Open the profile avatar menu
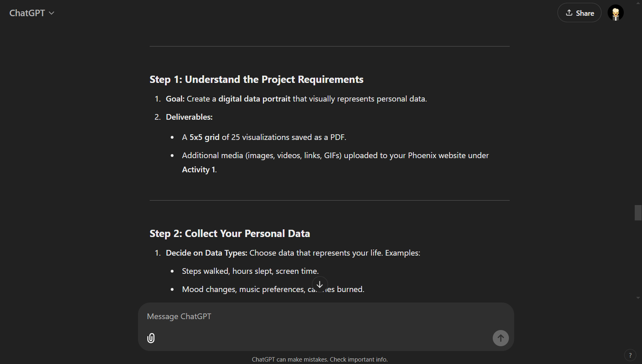This screenshot has width=642, height=364. click(x=615, y=13)
